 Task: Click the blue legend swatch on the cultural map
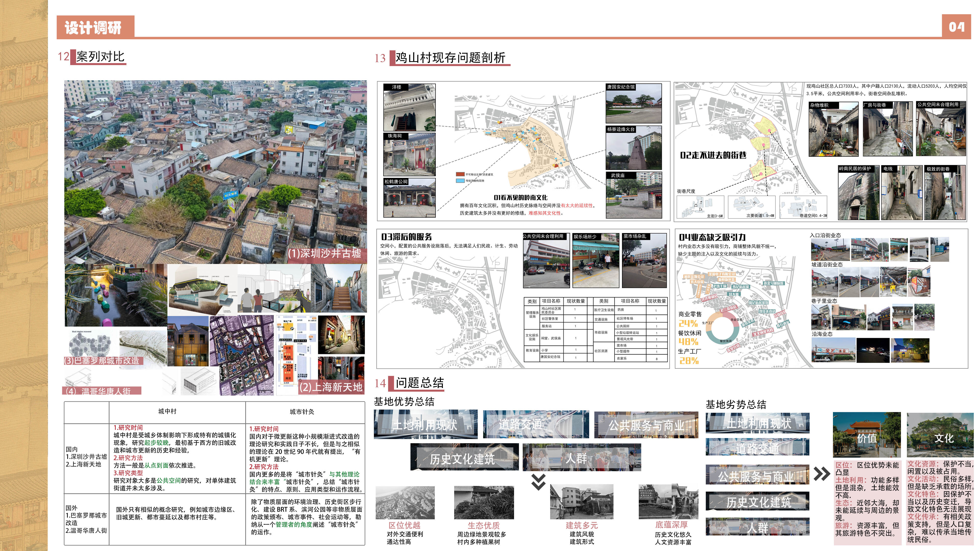pos(460,180)
